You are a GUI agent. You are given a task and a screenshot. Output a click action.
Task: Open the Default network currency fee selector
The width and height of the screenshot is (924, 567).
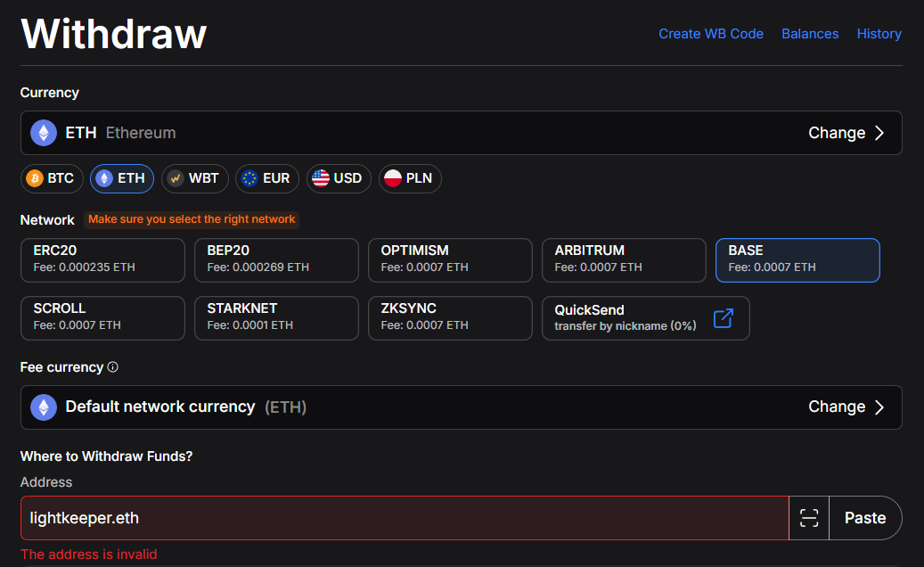pyautogui.click(x=461, y=407)
